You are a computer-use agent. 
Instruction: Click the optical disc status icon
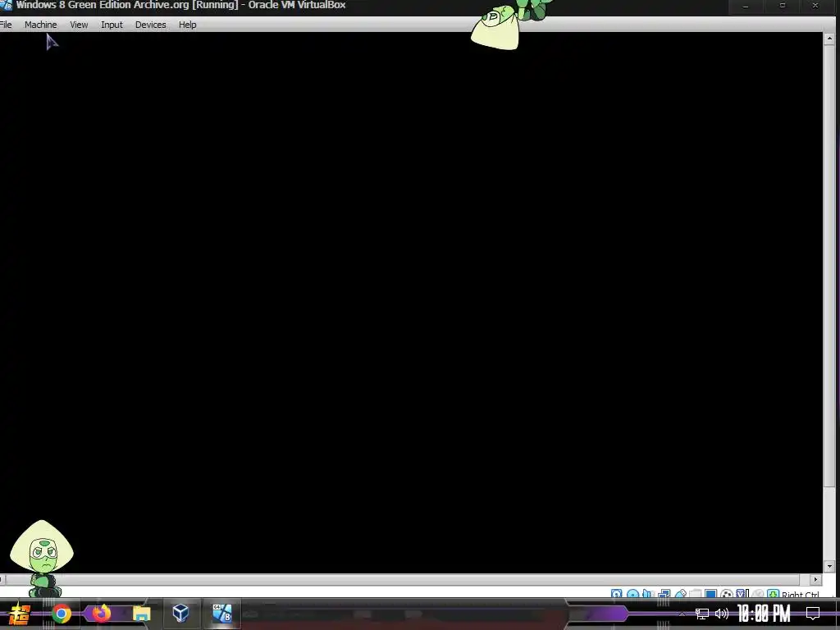pos(632,594)
